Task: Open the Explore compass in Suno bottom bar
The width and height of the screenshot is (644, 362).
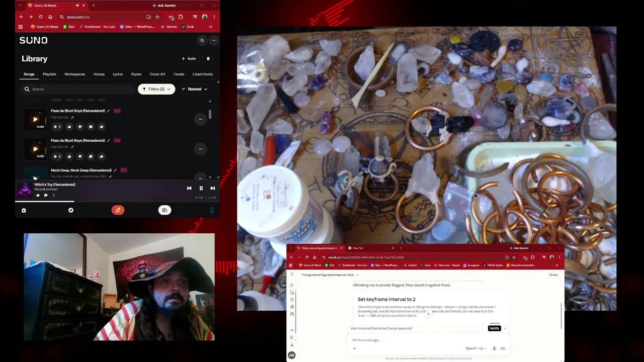Action: pos(71,210)
